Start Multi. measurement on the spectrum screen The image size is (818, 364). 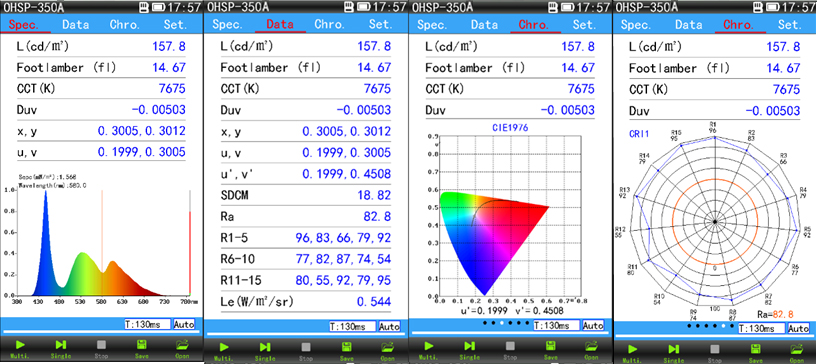(20, 348)
